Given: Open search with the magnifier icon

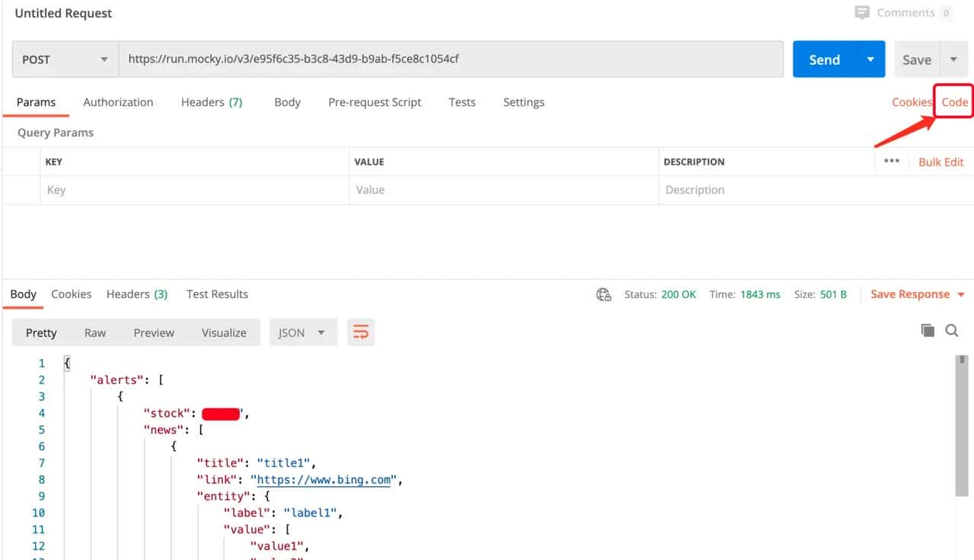Looking at the screenshot, I should [952, 330].
